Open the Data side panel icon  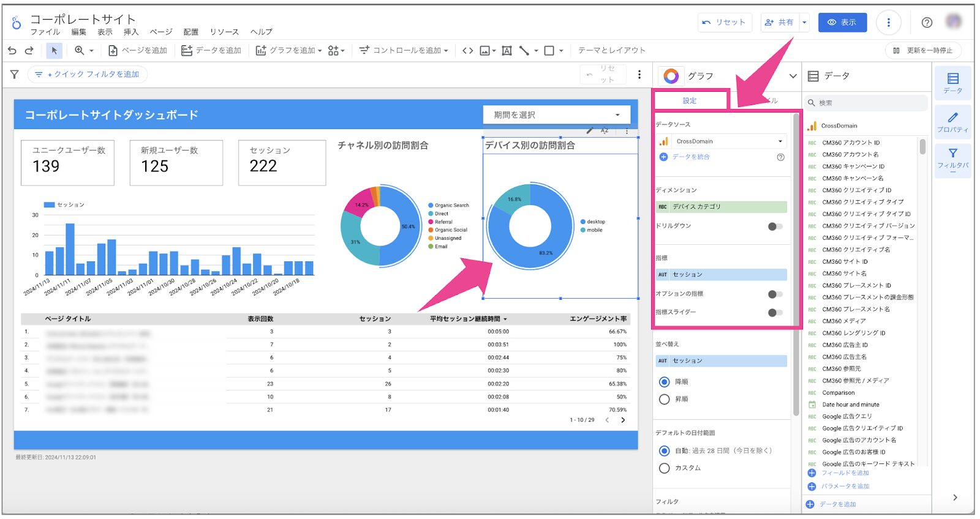tap(952, 83)
